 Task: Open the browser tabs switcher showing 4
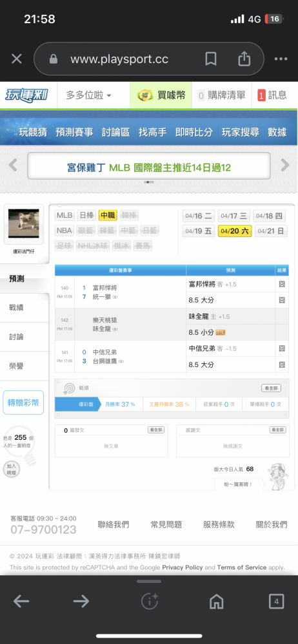pos(276,601)
